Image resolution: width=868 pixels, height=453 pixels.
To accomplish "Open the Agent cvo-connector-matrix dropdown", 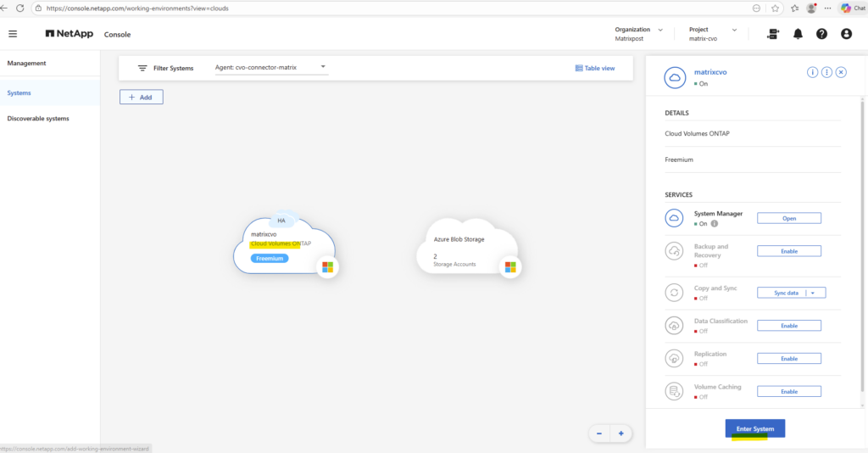I will pyautogui.click(x=322, y=67).
